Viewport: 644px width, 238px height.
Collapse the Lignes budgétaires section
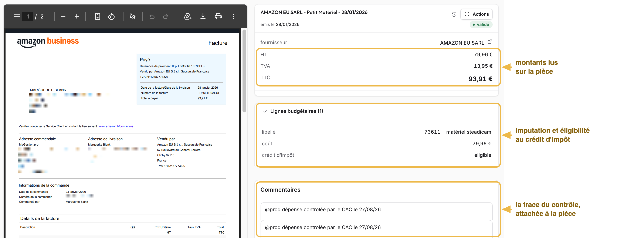pos(264,111)
